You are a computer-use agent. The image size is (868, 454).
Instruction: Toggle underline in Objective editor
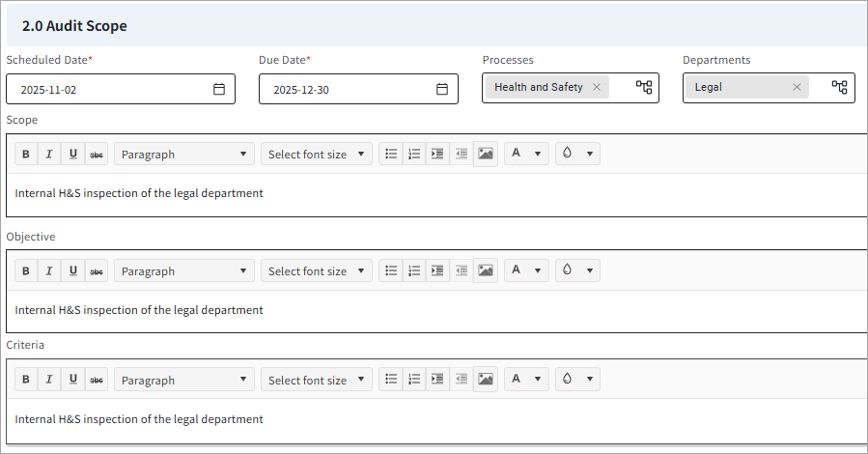[x=73, y=270]
